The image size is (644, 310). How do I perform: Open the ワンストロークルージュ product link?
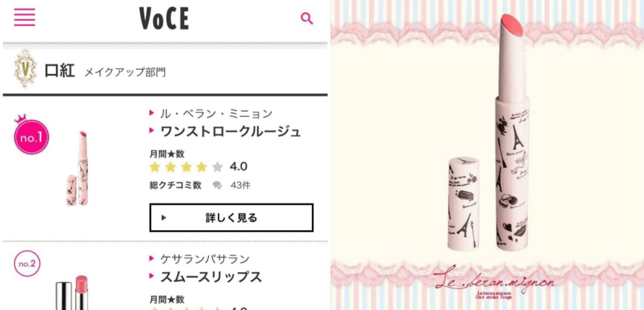[x=230, y=132]
